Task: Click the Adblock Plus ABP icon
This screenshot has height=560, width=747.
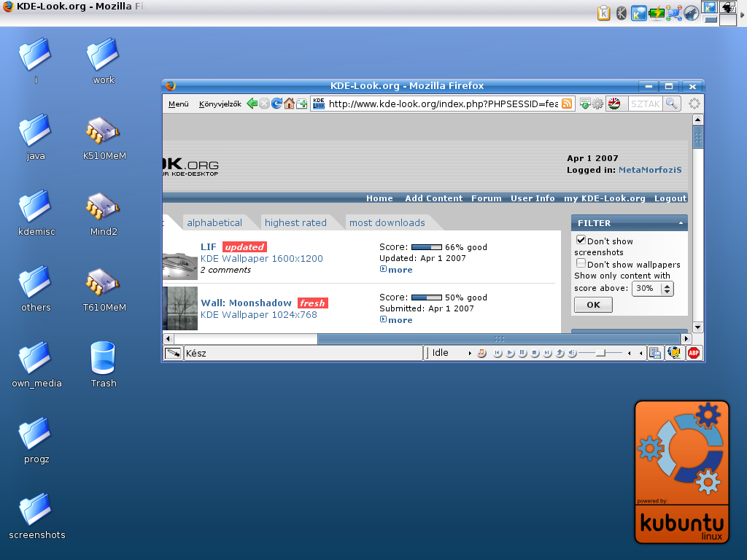Action: click(x=694, y=353)
